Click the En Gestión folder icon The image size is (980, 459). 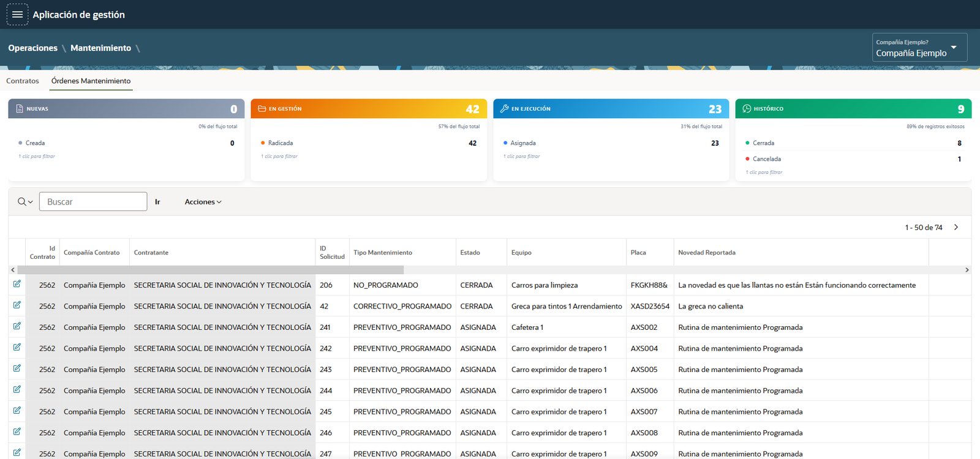click(x=262, y=108)
